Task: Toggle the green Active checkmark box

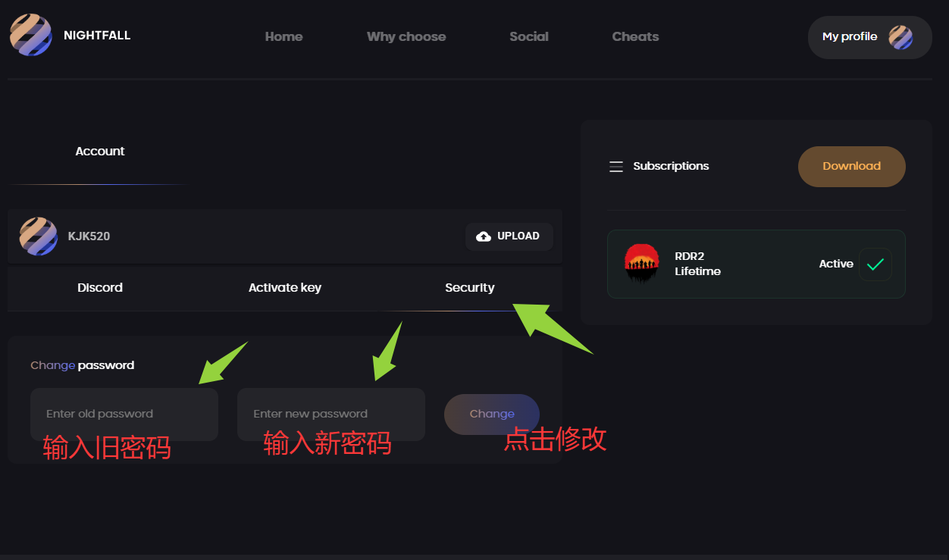Action: 875,264
